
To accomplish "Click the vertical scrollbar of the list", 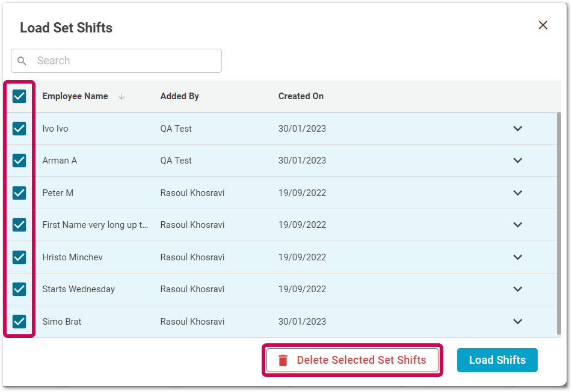I will tap(559, 222).
